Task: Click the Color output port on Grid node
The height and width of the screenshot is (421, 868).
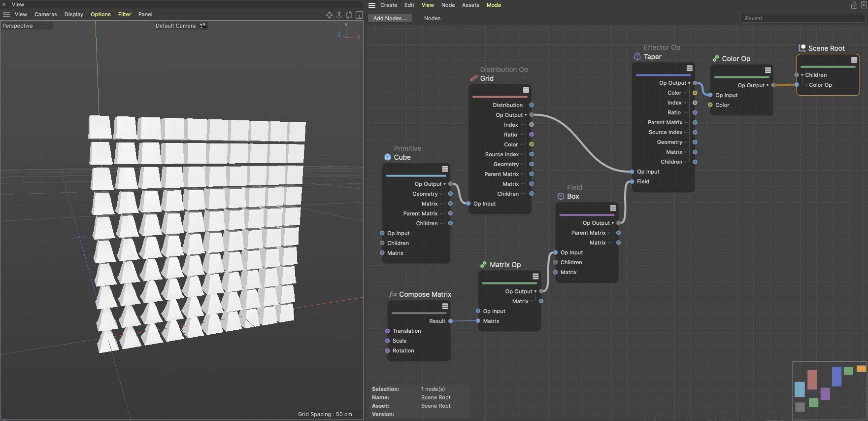Action: point(532,144)
